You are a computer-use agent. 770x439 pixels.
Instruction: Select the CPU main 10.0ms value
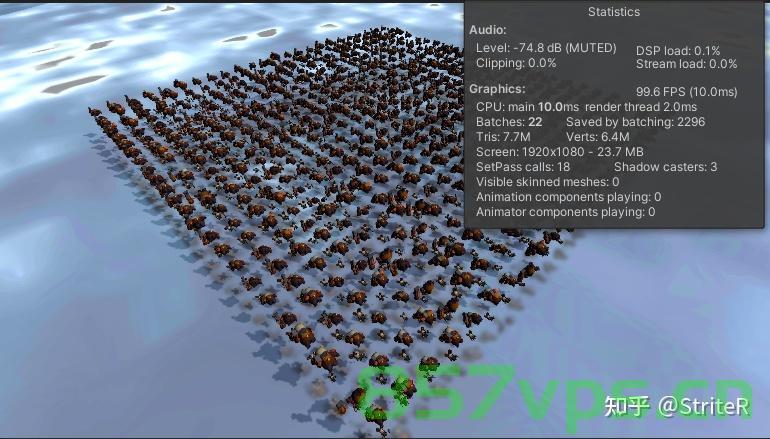pos(527,107)
